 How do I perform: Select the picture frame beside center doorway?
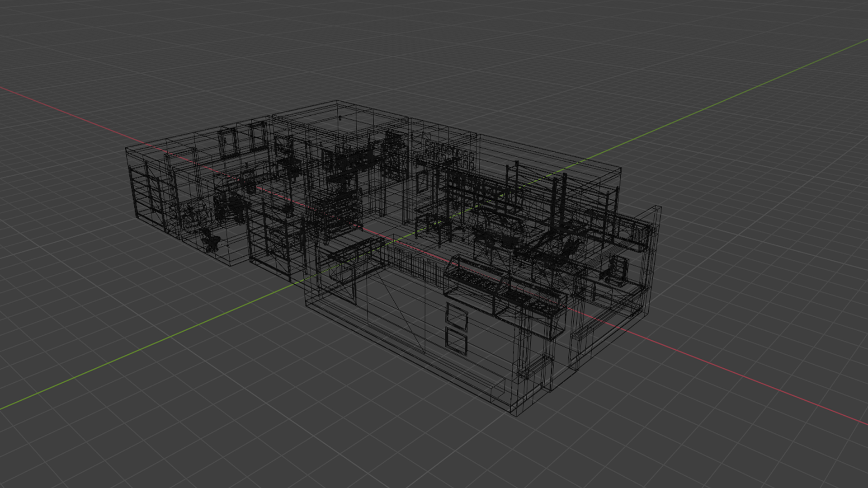click(x=421, y=182)
